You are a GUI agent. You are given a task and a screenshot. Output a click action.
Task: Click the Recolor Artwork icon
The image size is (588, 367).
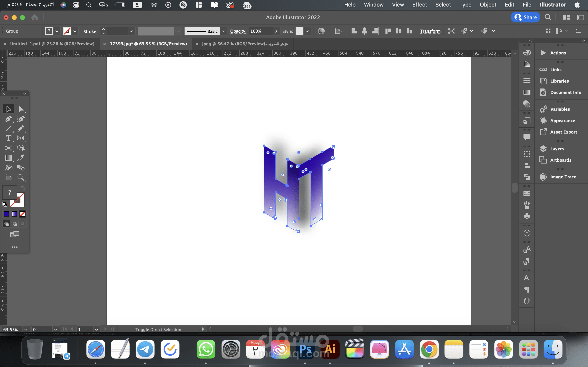(x=321, y=31)
